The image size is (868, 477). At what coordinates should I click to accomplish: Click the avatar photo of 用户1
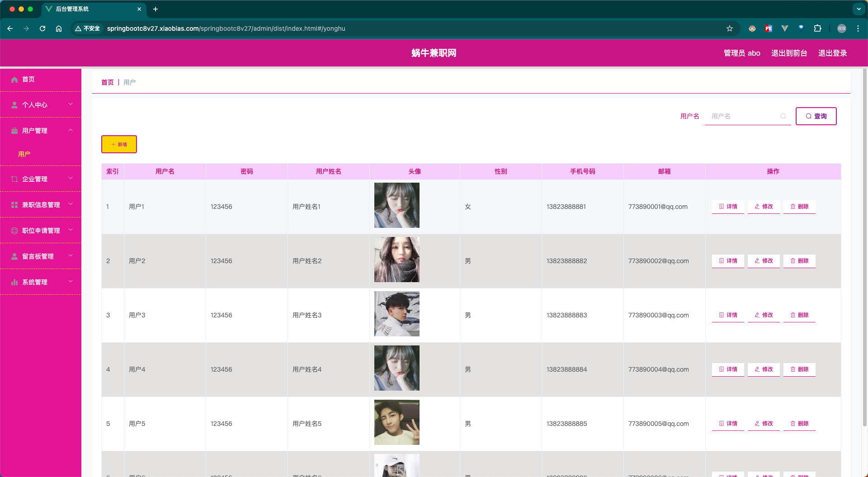[397, 205]
